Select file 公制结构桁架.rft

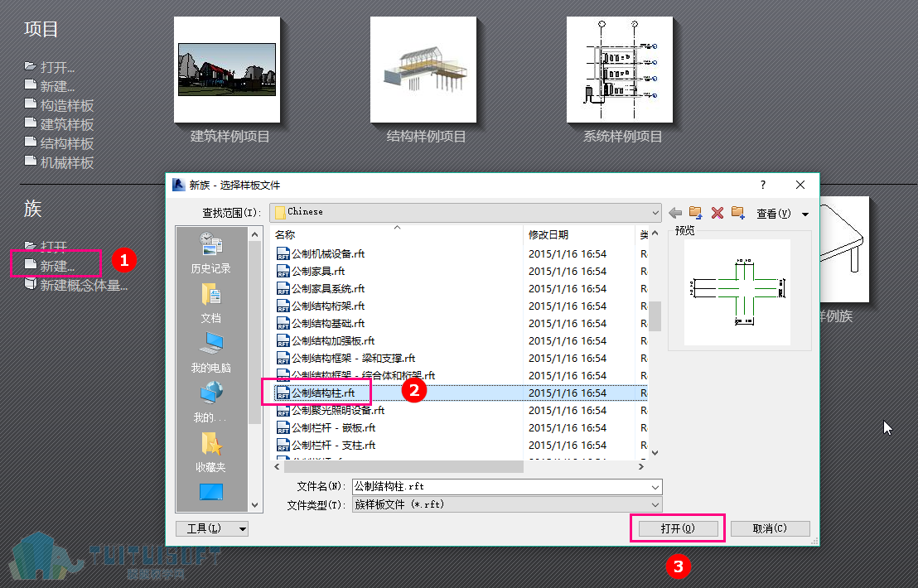pyautogui.click(x=321, y=306)
